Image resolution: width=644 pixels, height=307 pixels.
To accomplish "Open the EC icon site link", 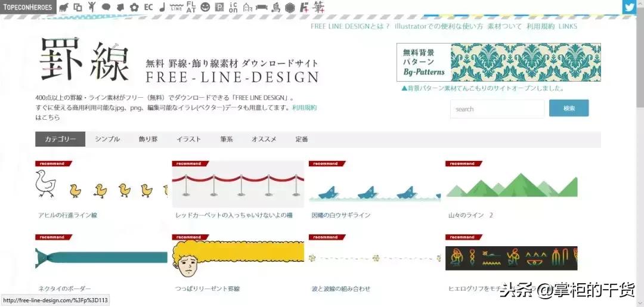I will point(148,7).
